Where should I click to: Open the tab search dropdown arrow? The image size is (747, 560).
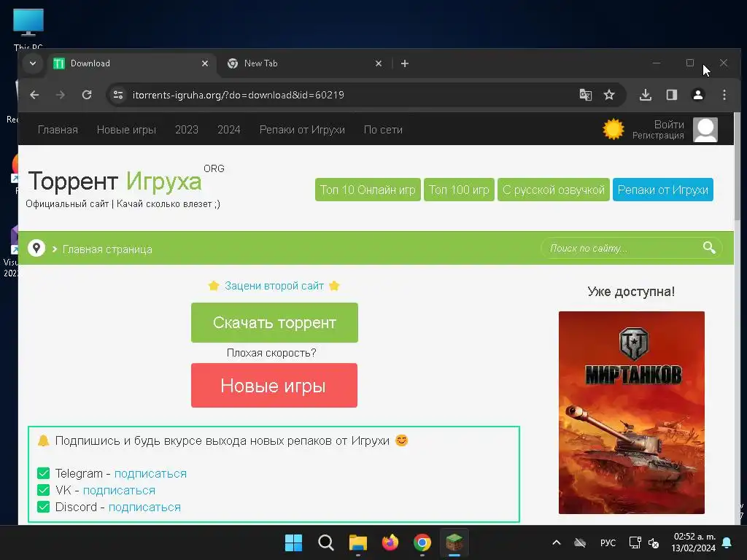pyautogui.click(x=32, y=63)
